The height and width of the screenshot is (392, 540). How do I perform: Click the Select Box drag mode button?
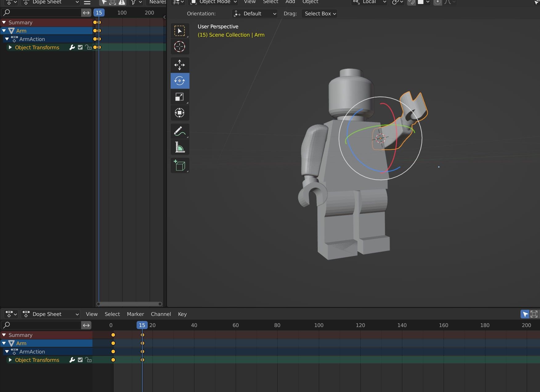[x=319, y=14]
